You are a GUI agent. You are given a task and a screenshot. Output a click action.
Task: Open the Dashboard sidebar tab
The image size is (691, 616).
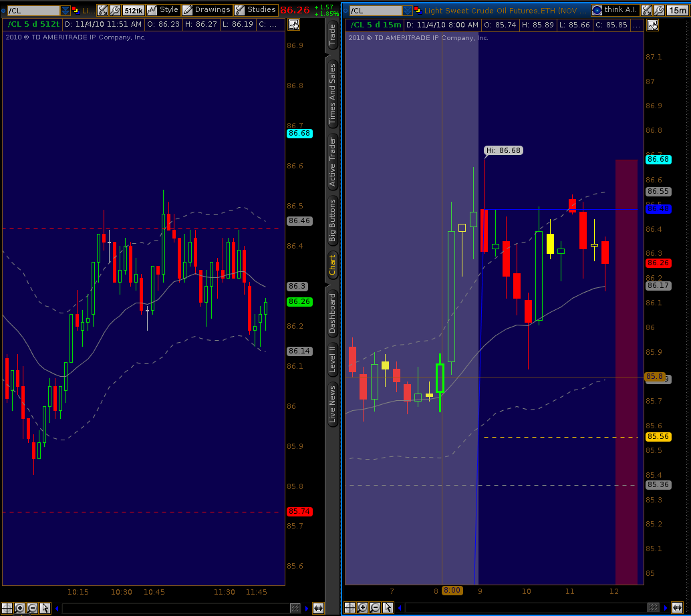(x=332, y=313)
